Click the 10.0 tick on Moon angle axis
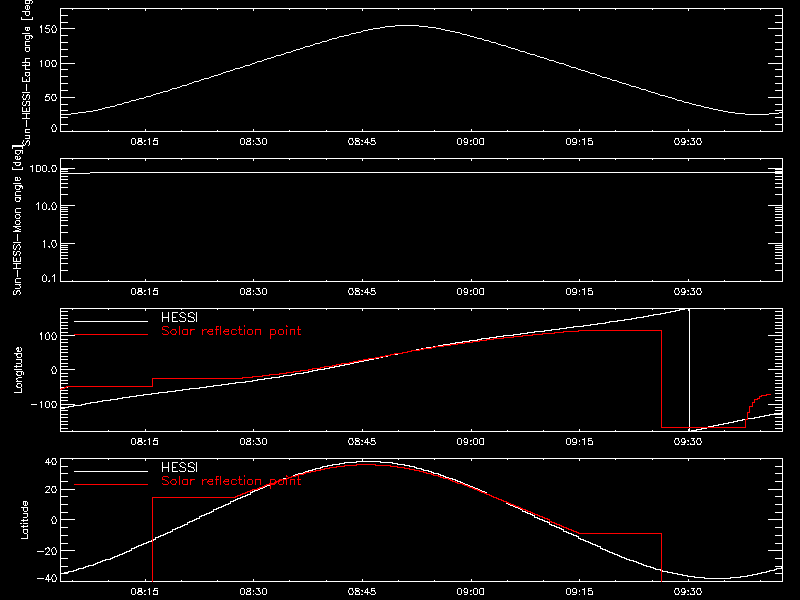Viewport: 800px width, 600px height. click(x=46, y=206)
